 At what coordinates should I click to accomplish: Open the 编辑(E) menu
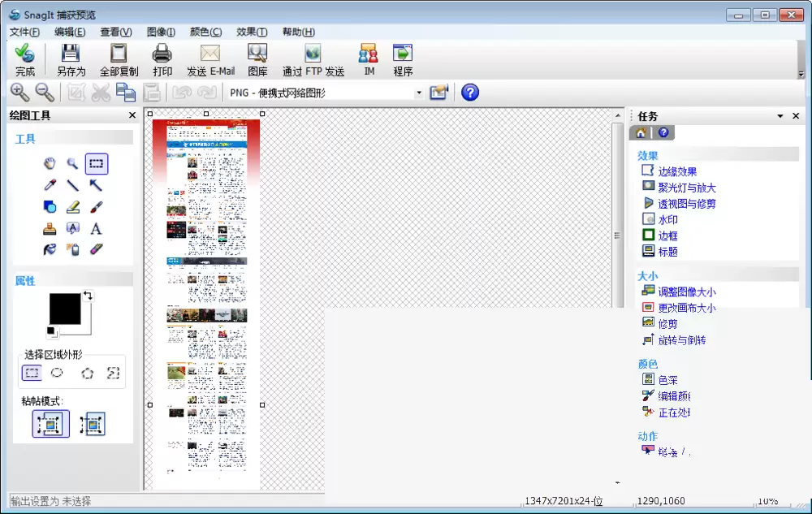pos(70,32)
